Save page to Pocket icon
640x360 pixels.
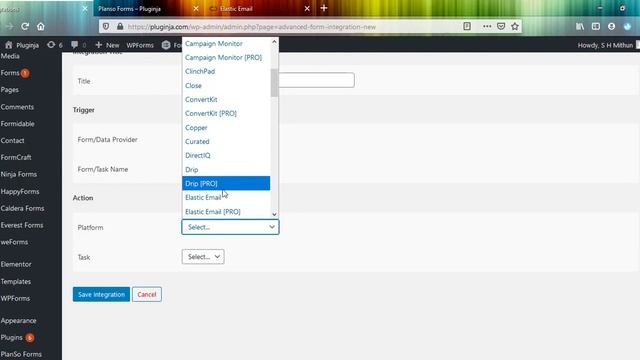coord(501,27)
